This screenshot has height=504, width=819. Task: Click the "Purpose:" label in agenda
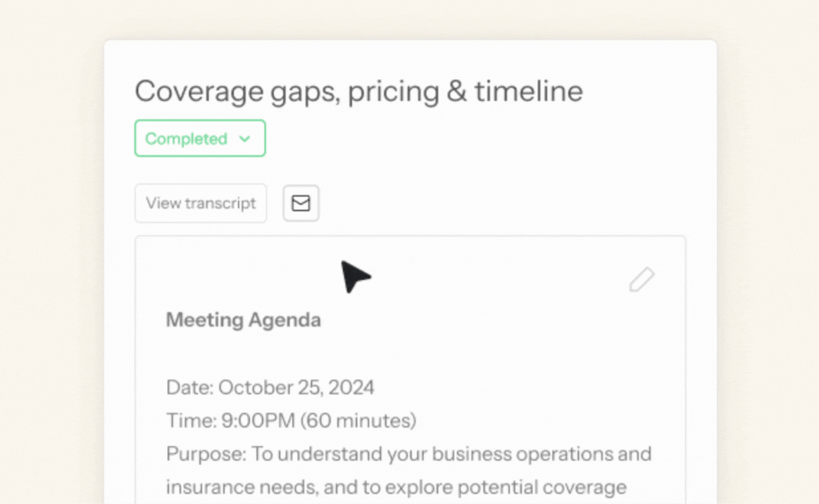click(x=206, y=454)
